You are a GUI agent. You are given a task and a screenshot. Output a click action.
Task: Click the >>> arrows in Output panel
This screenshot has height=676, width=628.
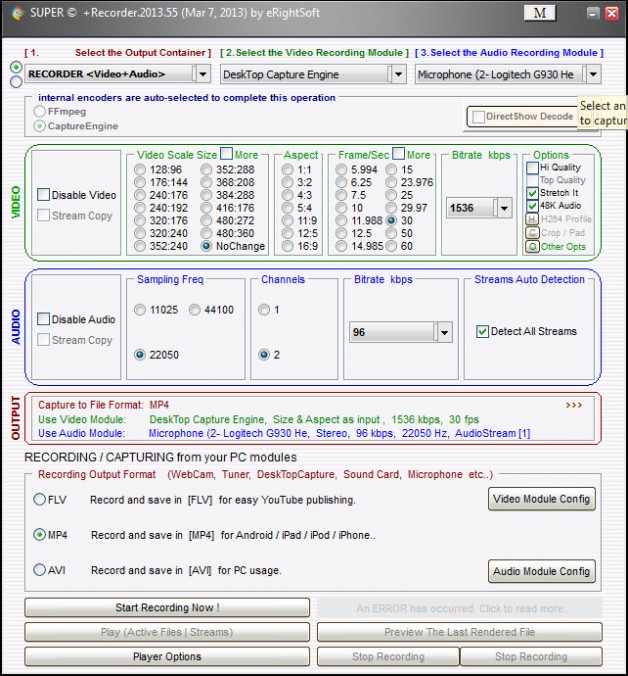(x=573, y=406)
